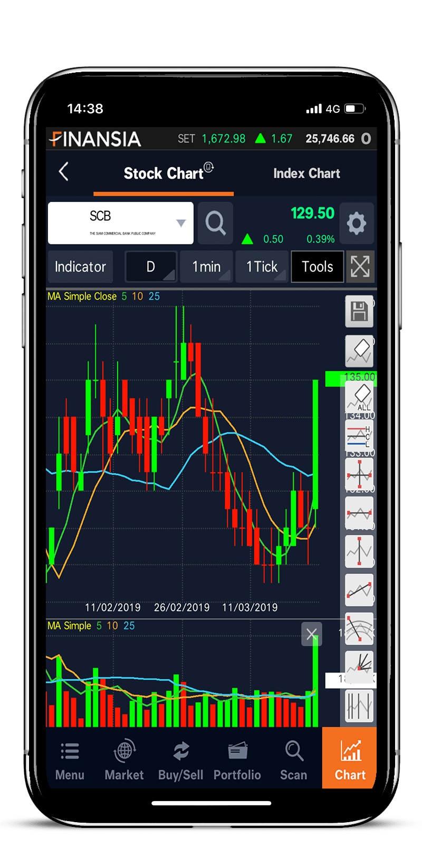Save chart drawings with floppy icon
This screenshot has width=422, height=868.
[359, 311]
